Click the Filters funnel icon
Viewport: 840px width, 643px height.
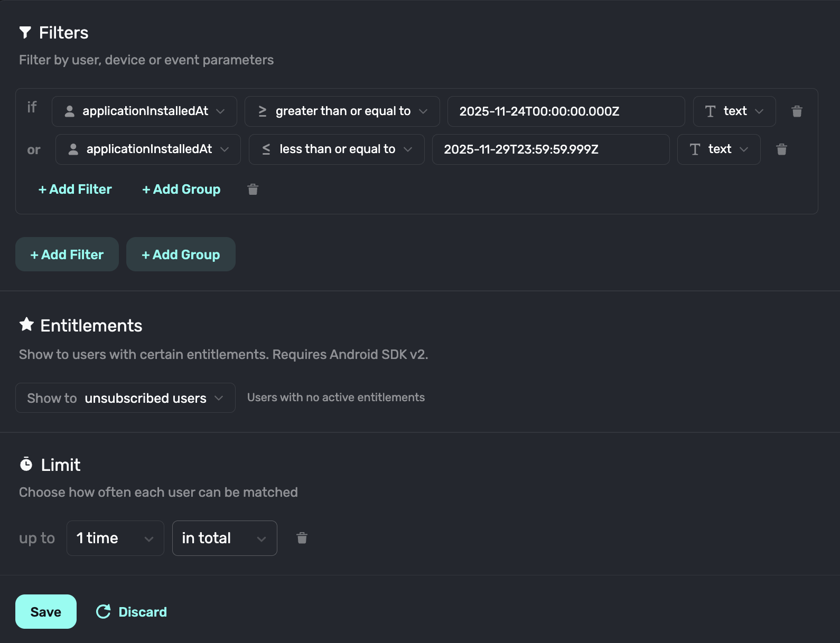(x=25, y=33)
